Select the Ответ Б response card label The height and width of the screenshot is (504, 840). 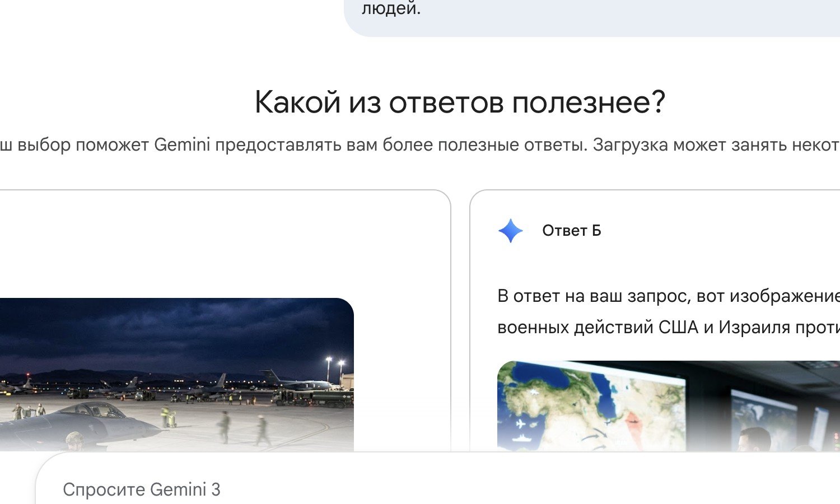tap(571, 231)
